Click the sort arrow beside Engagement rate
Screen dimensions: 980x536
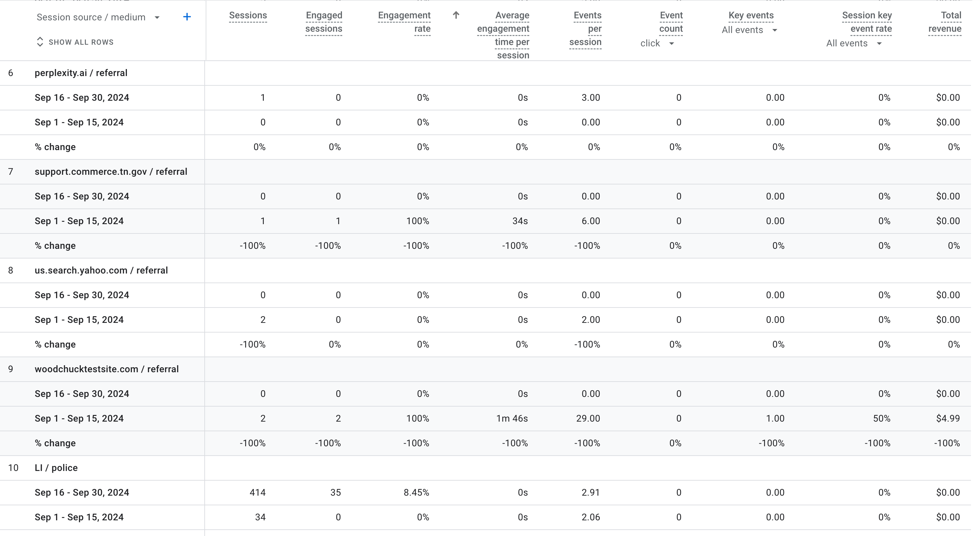click(x=456, y=15)
